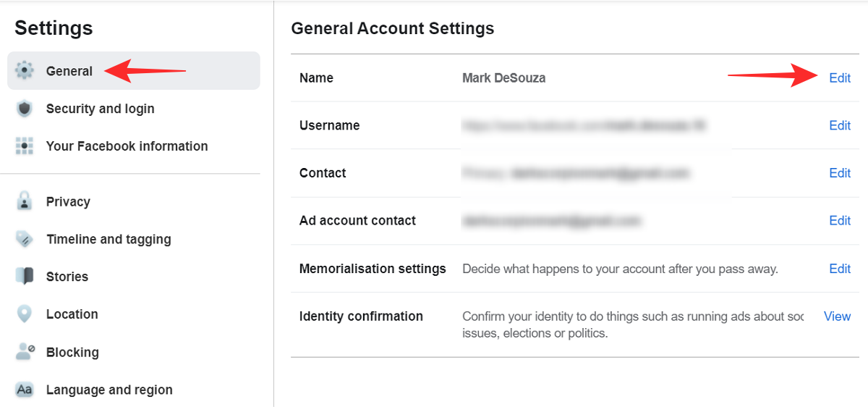
Task: Click the Location pin icon
Action: 25,314
